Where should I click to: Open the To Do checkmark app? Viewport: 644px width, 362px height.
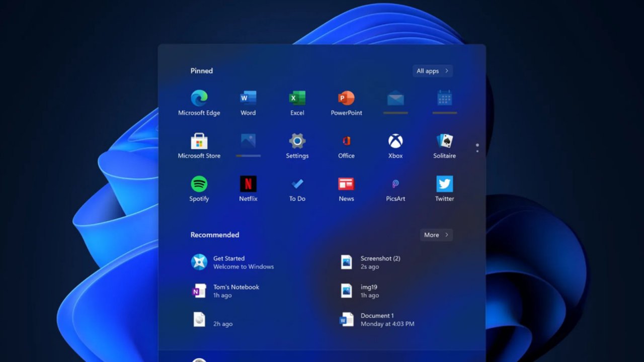tap(297, 184)
